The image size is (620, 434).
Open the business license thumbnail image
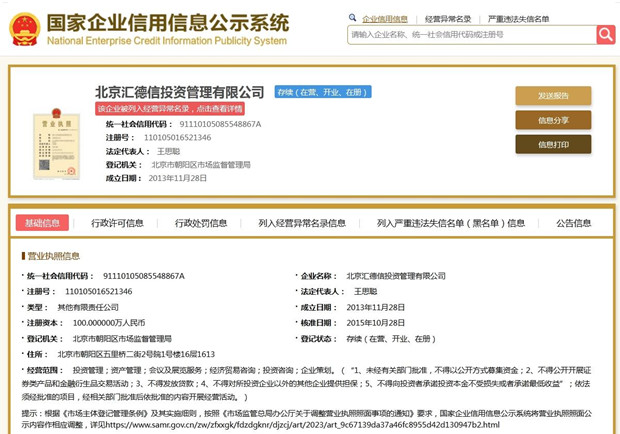coord(57,144)
